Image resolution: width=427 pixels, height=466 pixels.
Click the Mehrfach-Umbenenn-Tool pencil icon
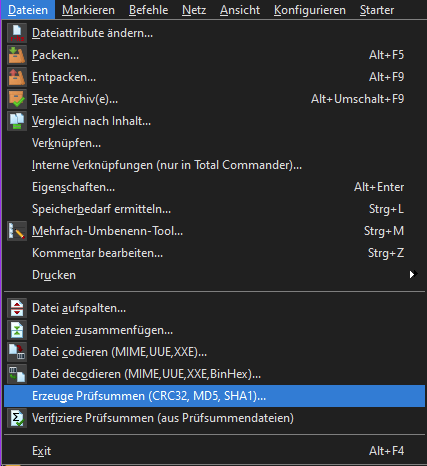click(x=17, y=231)
